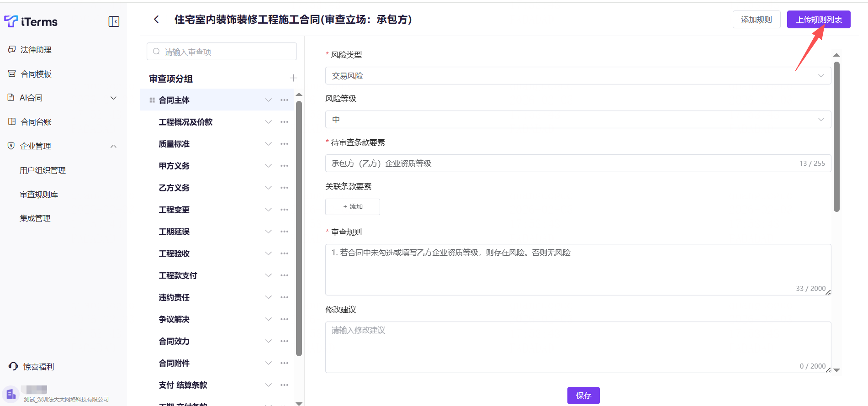
Task: Expand the 违约责任 group chevron
Action: tap(268, 297)
